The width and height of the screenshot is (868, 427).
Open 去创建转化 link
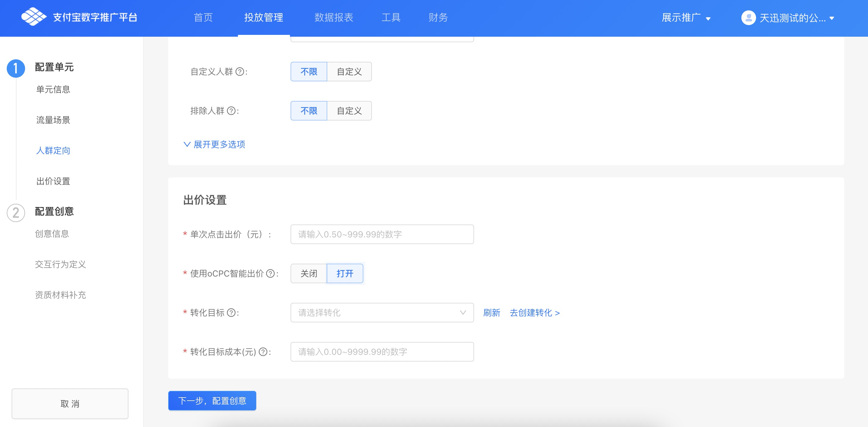(x=535, y=313)
